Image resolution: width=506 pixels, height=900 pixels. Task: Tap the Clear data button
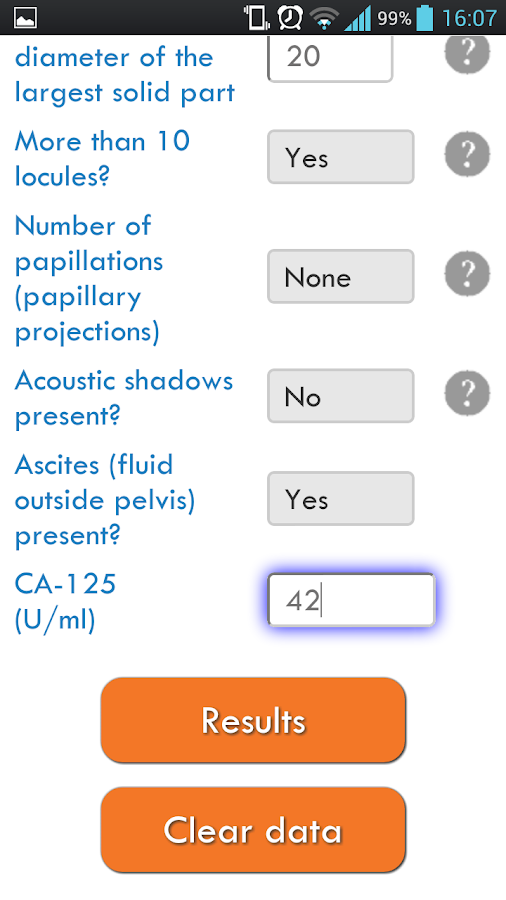[x=253, y=830]
